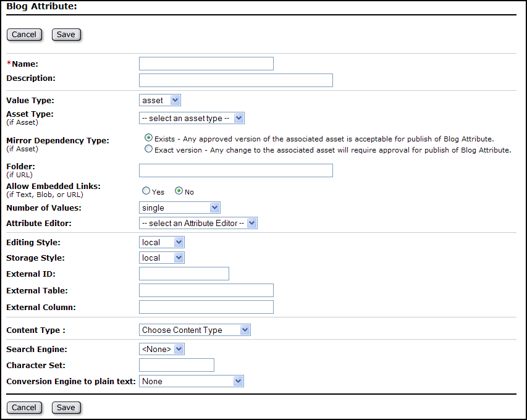Click the Mirror Dependency Type label

click(x=58, y=140)
